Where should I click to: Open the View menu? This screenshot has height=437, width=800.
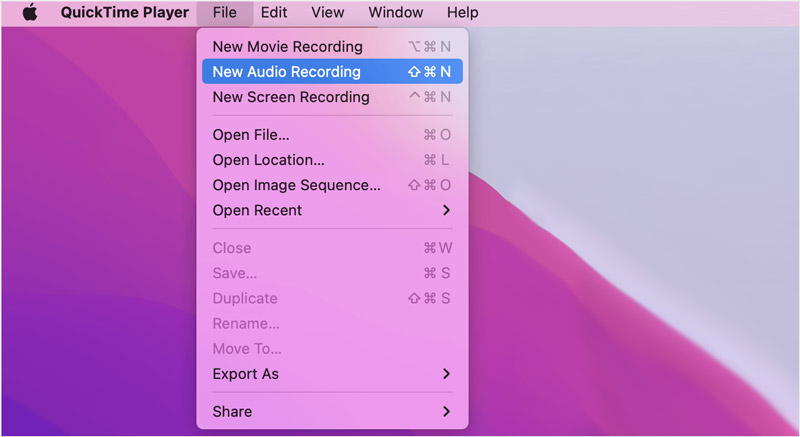coord(328,12)
